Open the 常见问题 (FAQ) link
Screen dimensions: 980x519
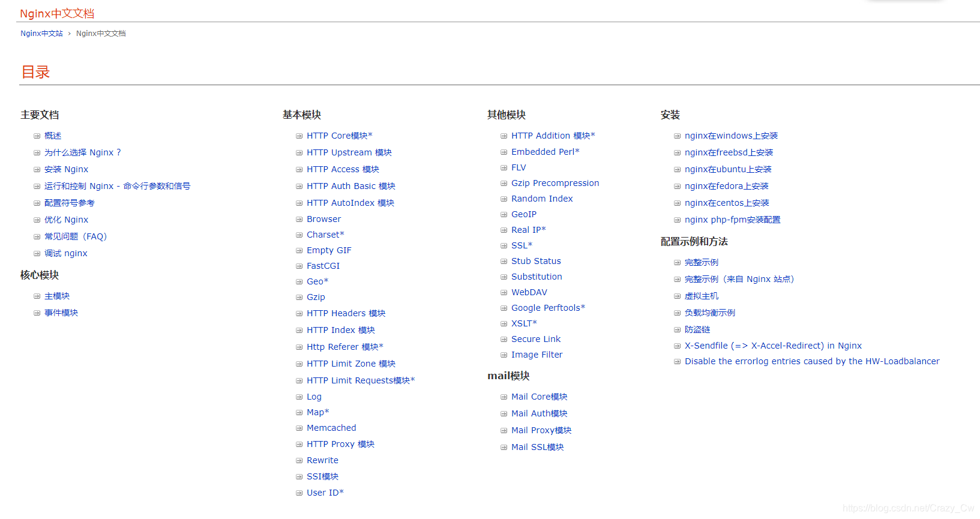(76, 236)
